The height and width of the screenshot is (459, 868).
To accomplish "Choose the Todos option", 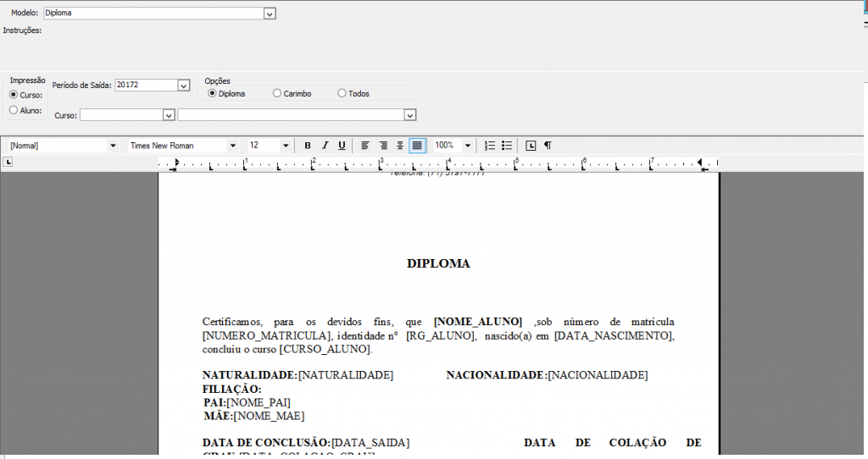I will click(x=342, y=94).
